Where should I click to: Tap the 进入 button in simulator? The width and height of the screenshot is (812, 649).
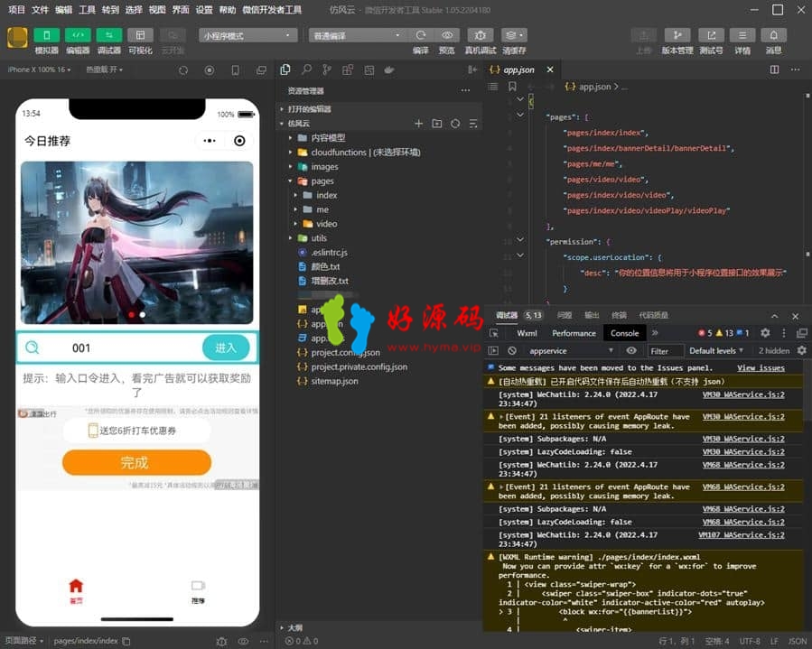click(226, 348)
